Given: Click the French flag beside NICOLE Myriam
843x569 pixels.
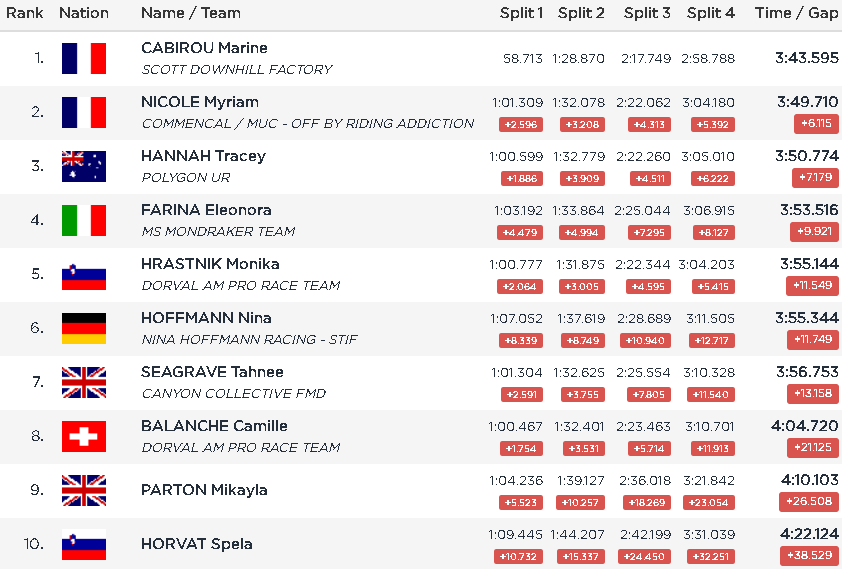Looking at the screenshot, I should click(84, 112).
